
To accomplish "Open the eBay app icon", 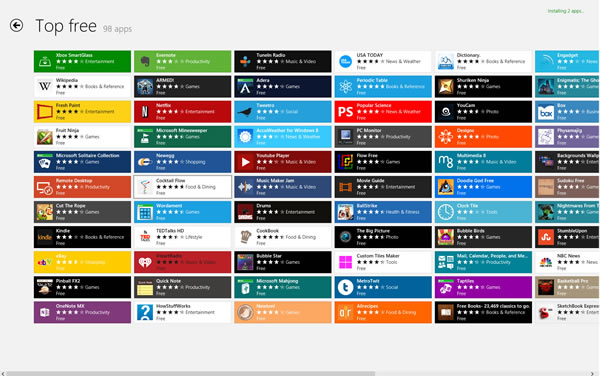I will pos(45,262).
